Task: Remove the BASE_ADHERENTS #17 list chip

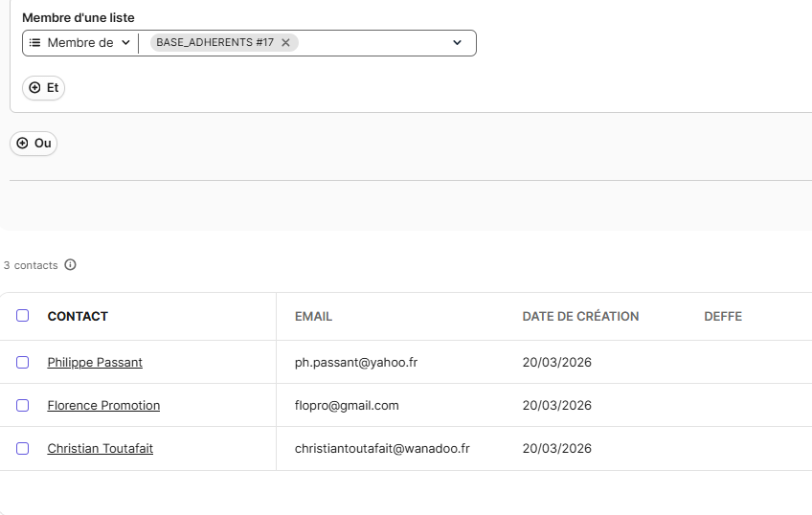Action: [x=285, y=43]
